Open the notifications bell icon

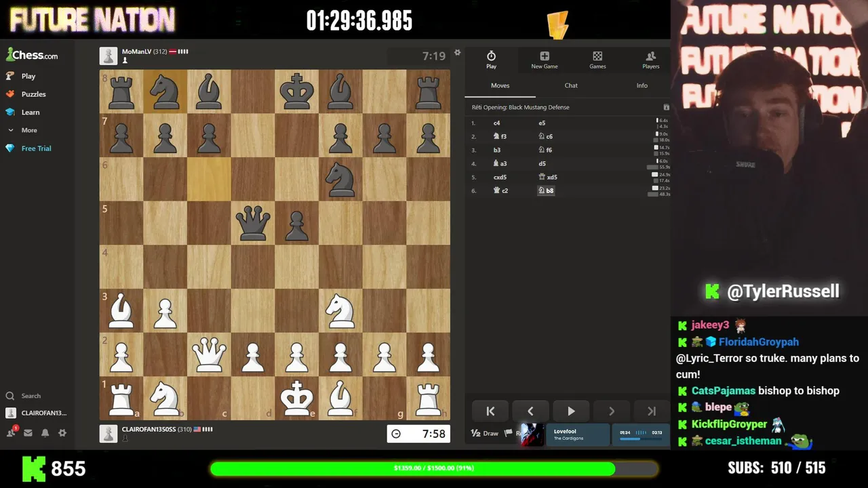[45, 432]
